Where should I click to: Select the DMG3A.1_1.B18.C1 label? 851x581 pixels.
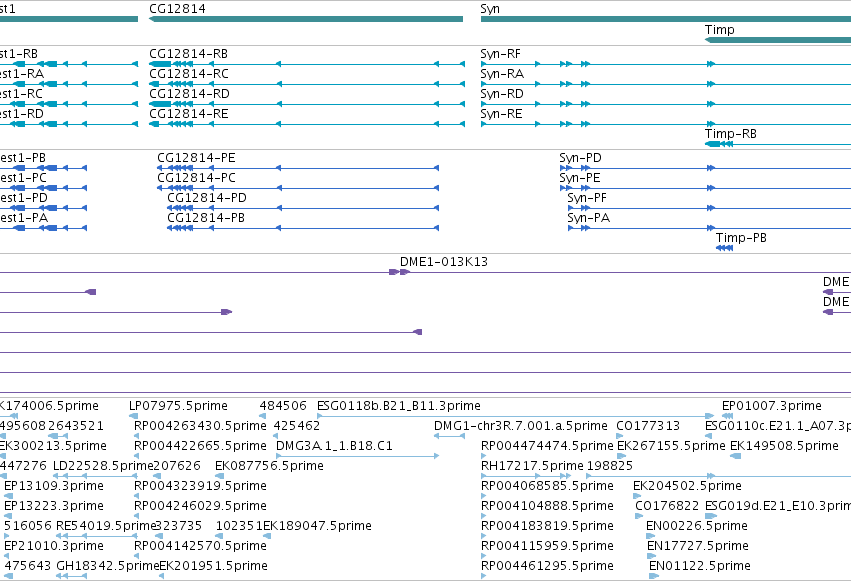[334, 446]
